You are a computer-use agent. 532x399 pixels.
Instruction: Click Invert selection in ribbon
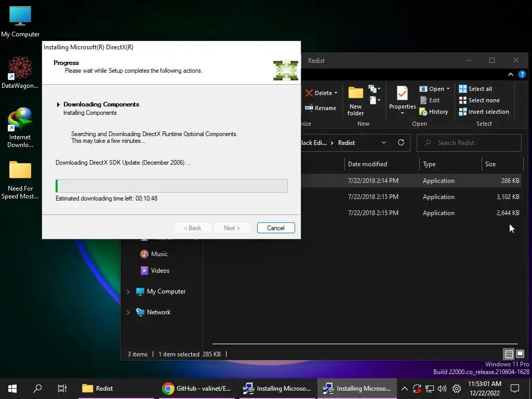[x=484, y=112]
